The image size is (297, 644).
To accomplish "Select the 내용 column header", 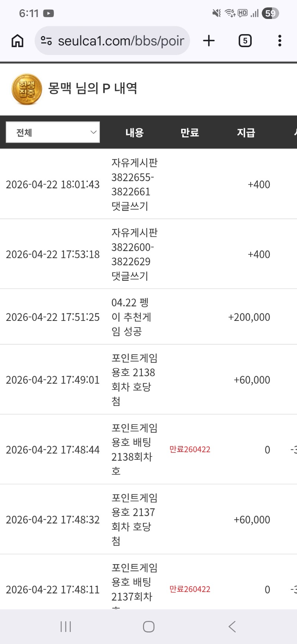I will (x=134, y=133).
